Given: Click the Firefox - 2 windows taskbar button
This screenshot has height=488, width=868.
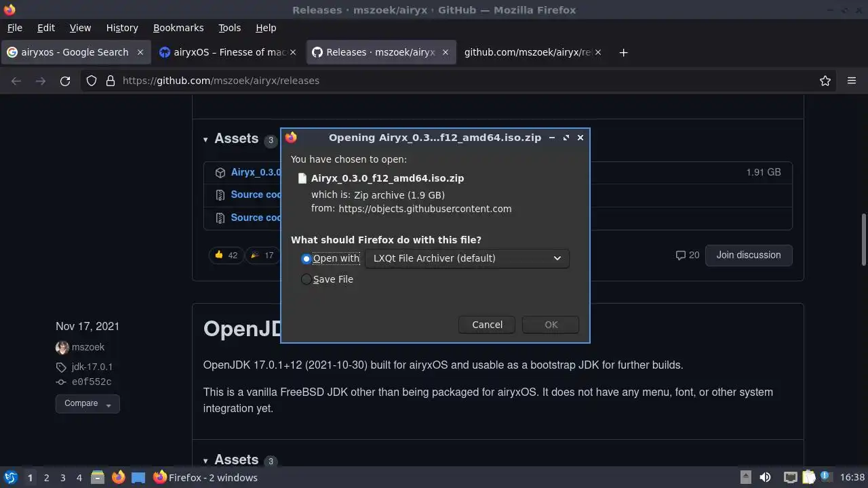Looking at the screenshot, I should click(x=205, y=477).
